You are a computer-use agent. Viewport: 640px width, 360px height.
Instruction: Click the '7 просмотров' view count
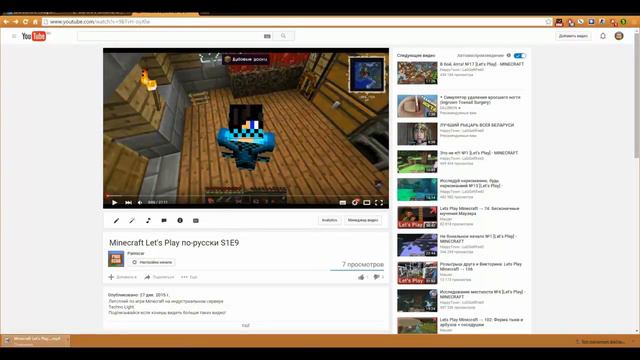coord(363,264)
